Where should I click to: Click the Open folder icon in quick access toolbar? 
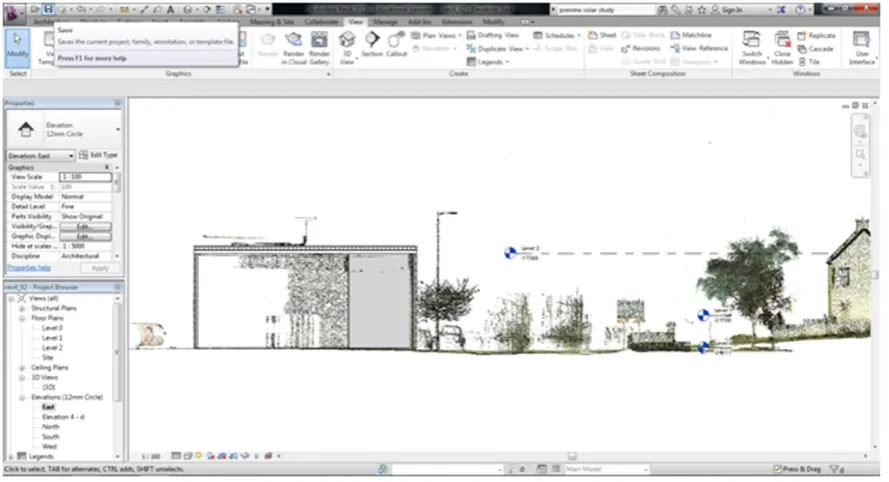click(x=35, y=10)
